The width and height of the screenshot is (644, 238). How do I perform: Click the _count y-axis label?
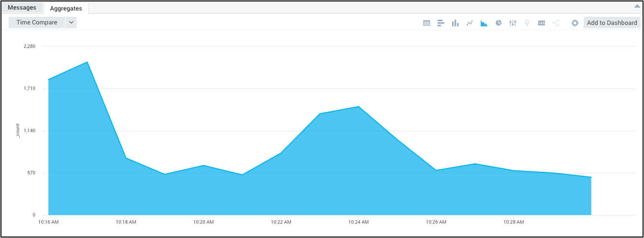point(18,131)
